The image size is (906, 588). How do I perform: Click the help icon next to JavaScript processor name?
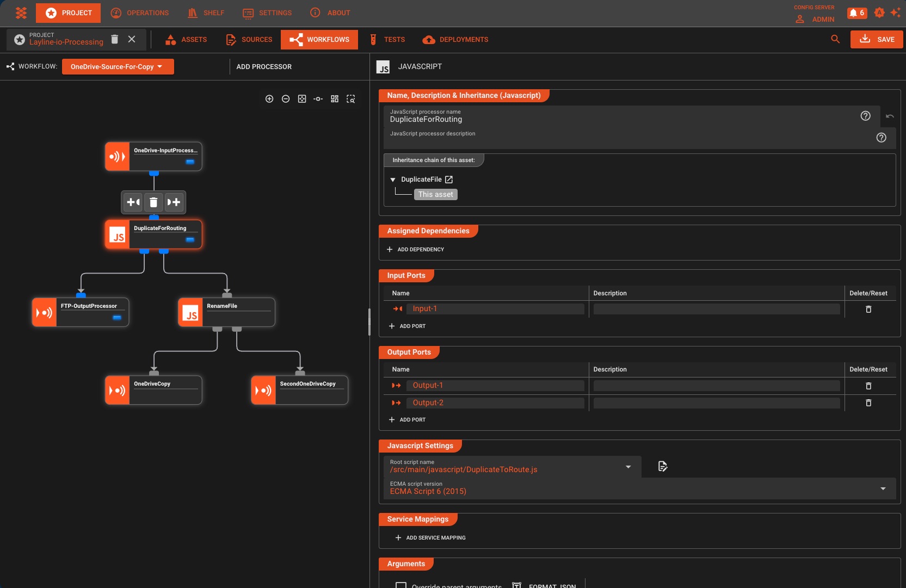point(865,116)
